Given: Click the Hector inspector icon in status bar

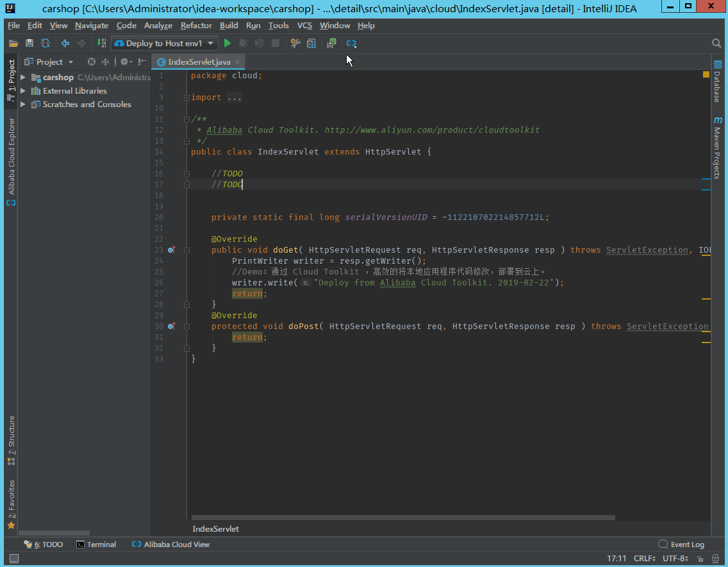Looking at the screenshot, I should pos(715,558).
